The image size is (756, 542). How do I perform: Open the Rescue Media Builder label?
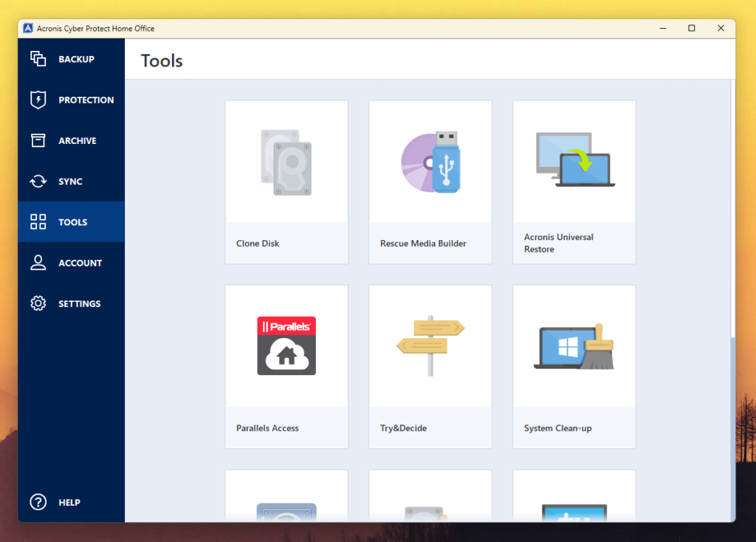423,244
